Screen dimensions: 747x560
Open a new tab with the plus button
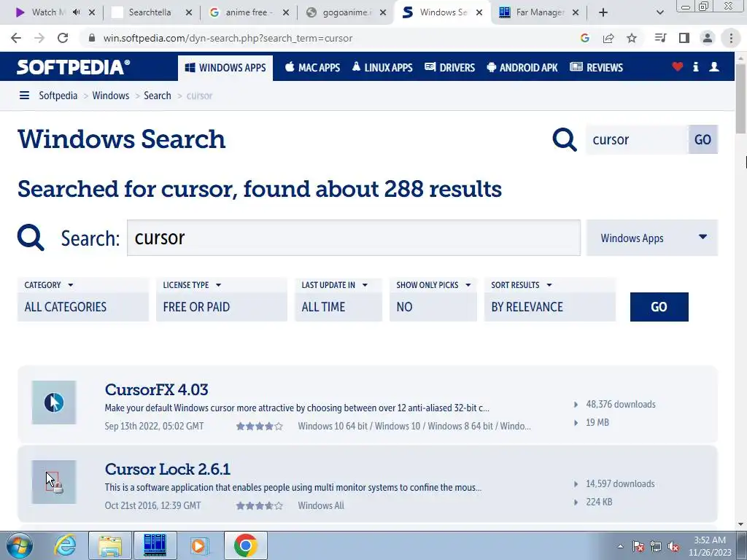pos(603,12)
